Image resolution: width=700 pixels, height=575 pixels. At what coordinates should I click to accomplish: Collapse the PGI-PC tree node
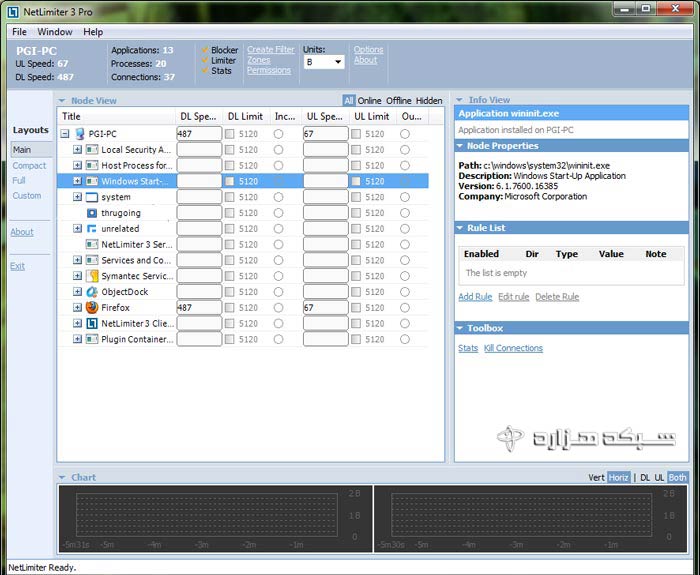pos(65,134)
